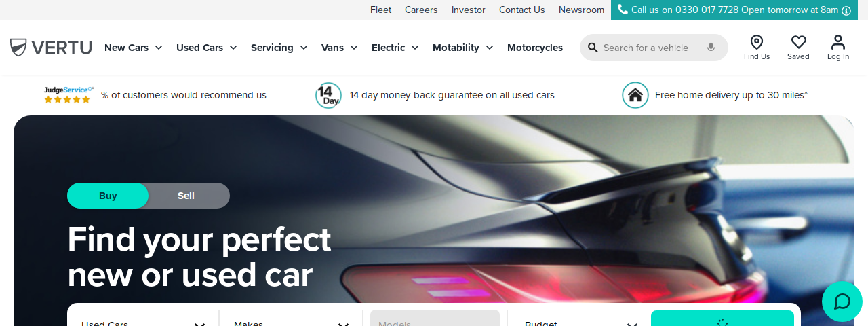The width and height of the screenshot is (868, 326).
Task: Click the home delivery house icon
Action: 635,95
